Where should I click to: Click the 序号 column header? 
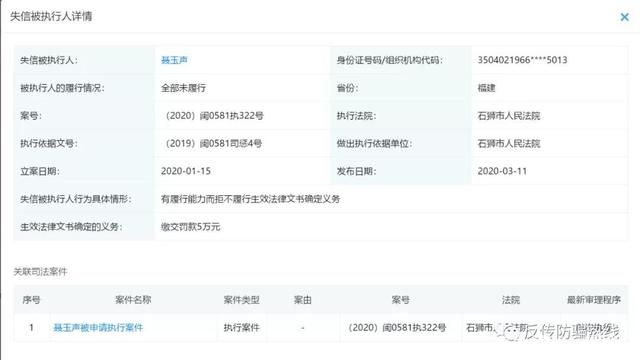coord(31,300)
